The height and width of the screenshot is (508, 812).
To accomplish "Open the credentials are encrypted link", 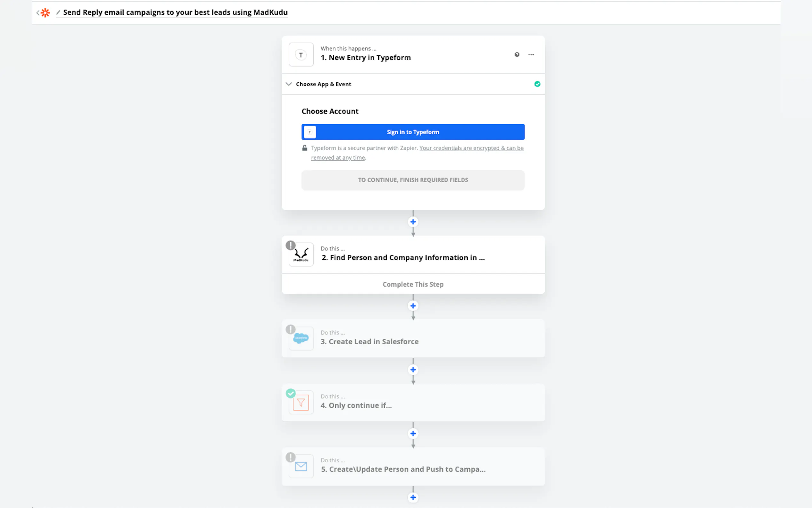I will (471, 148).
